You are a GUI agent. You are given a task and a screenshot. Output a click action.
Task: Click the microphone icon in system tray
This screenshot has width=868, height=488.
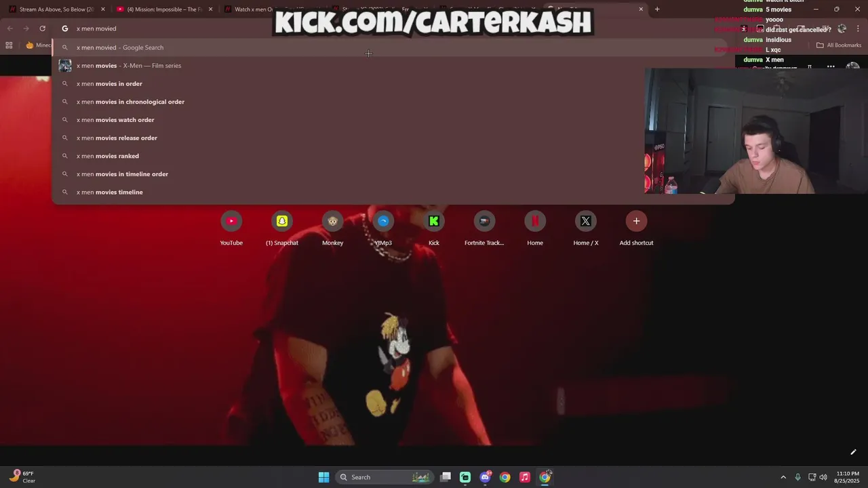pyautogui.click(x=797, y=477)
